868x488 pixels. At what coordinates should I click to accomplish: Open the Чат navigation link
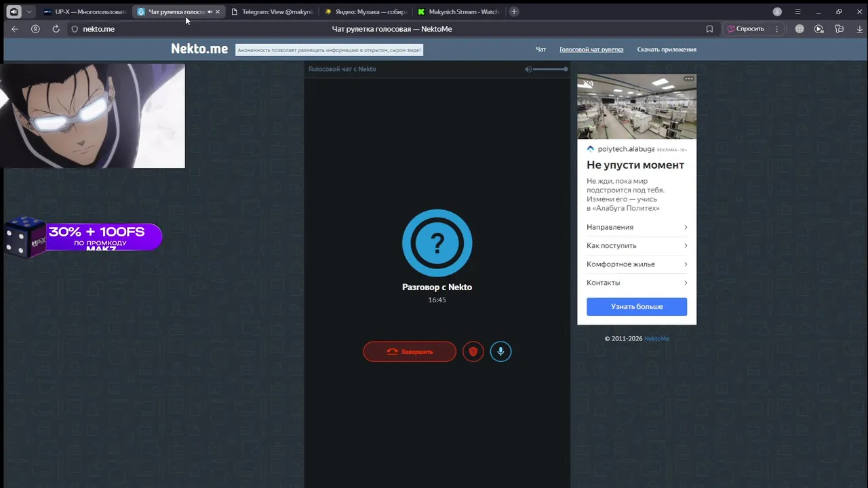pyautogui.click(x=540, y=49)
